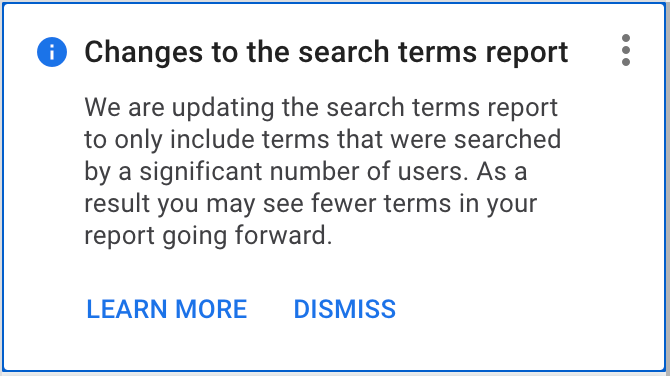Select the line 'We are updating the search terms report'

click(321, 107)
